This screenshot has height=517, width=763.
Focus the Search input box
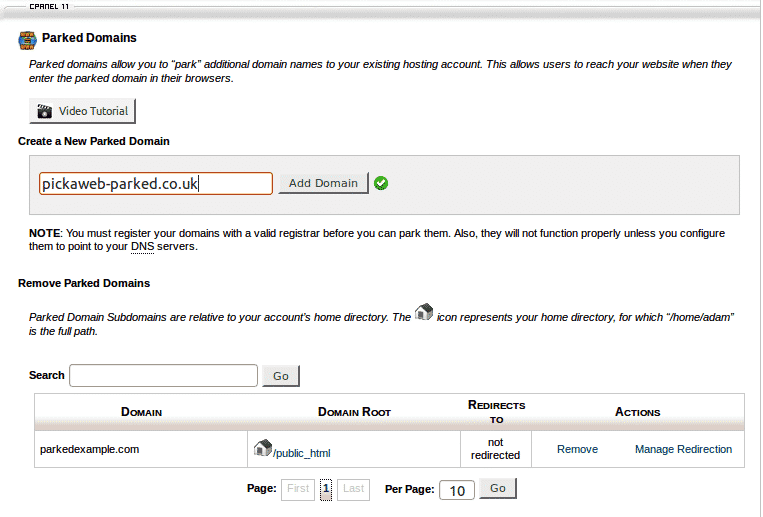[x=163, y=375]
